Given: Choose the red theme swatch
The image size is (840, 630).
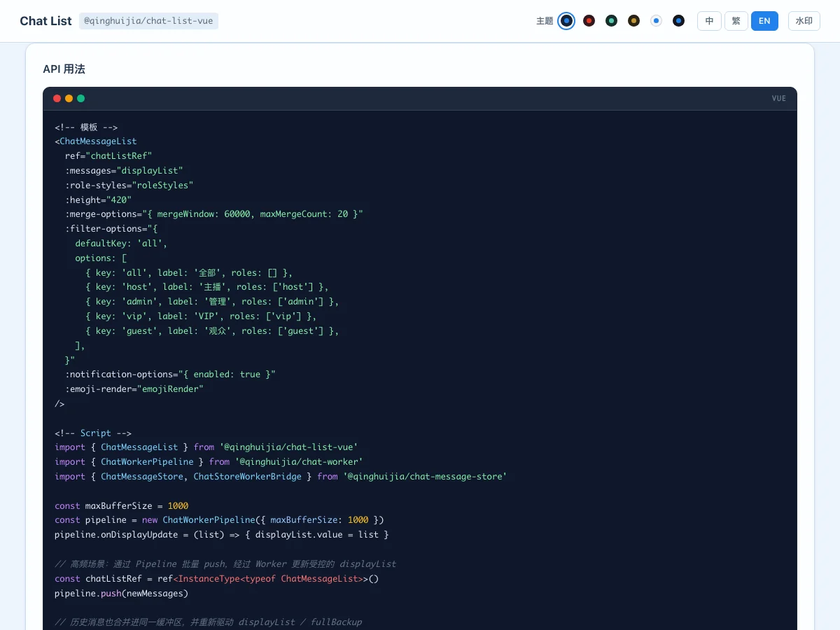Looking at the screenshot, I should tap(589, 21).
